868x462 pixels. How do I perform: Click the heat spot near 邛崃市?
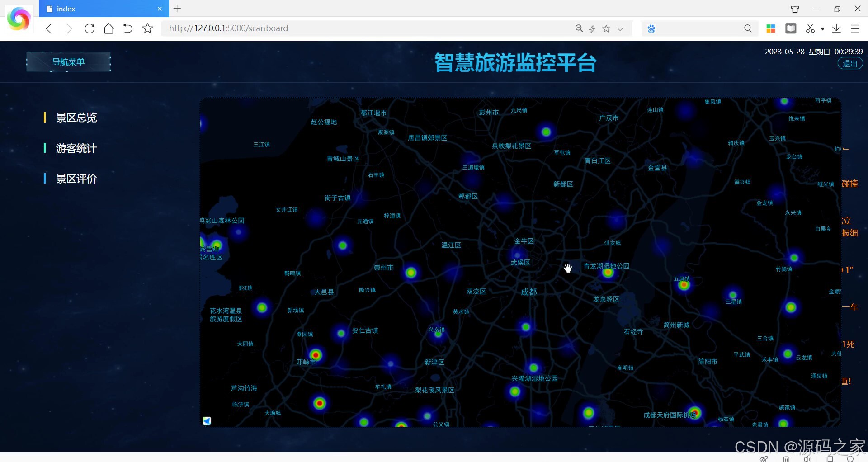click(x=316, y=355)
